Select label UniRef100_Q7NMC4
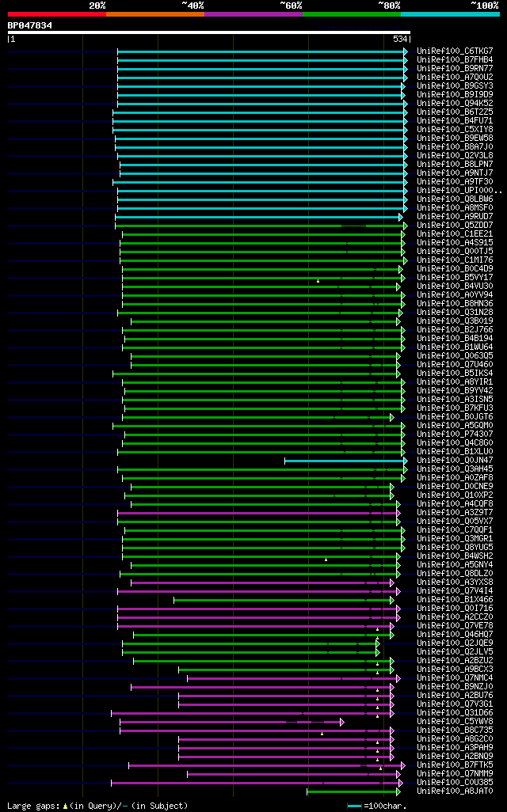The height and width of the screenshot is (812, 507). [455, 678]
